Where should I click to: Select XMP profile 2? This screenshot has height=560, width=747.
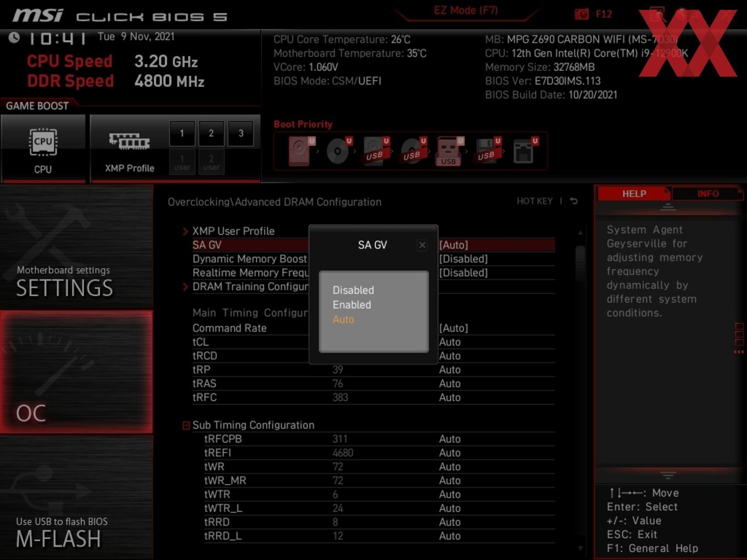click(x=211, y=133)
